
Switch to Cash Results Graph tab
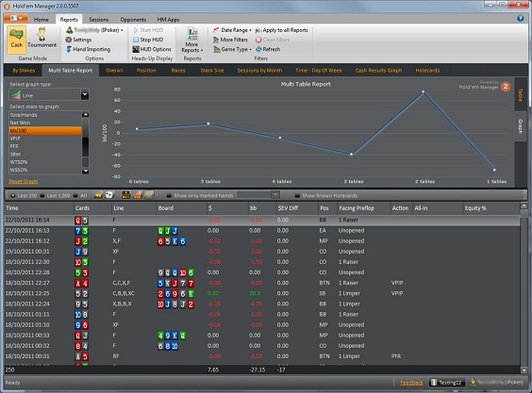point(378,70)
